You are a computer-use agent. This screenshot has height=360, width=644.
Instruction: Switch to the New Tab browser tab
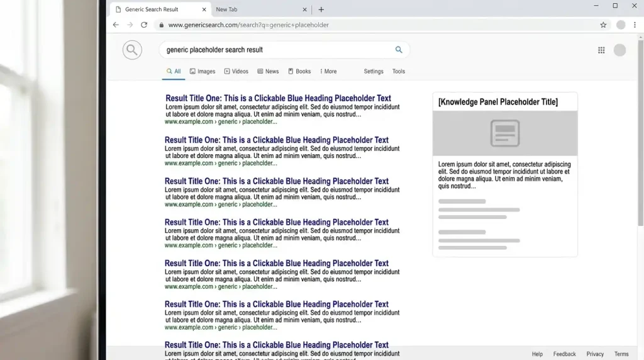pos(261,9)
